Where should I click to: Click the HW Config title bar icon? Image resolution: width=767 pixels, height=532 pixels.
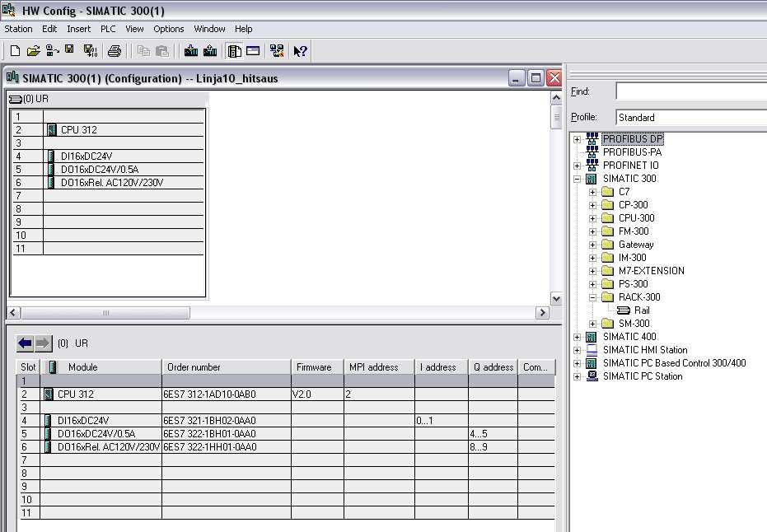coord(9,10)
